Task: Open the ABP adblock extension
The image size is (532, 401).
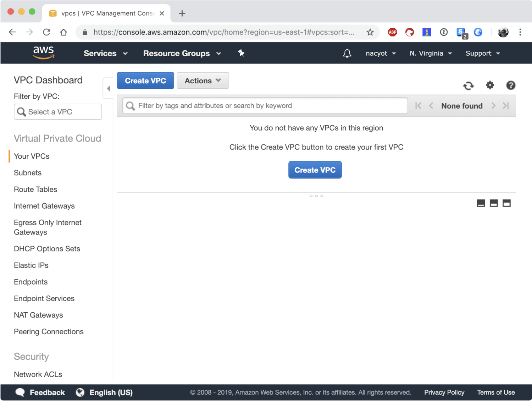Action: (x=393, y=32)
